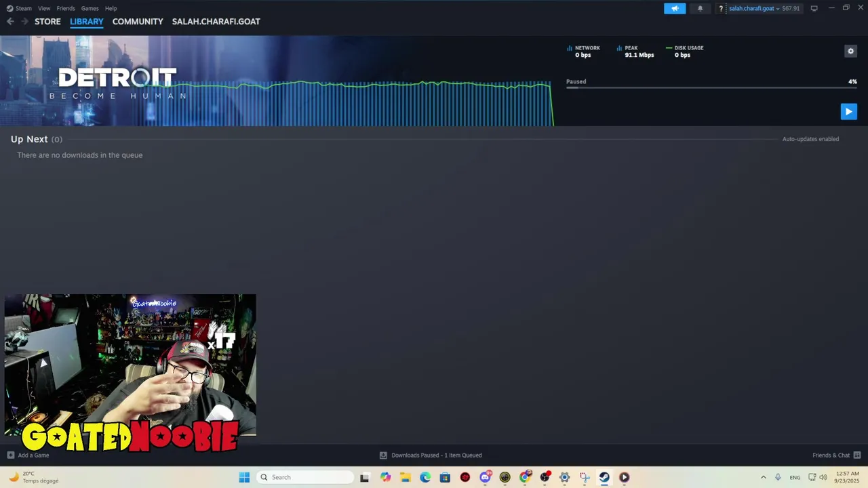The width and height of the screenshot is (868, 488).
Task: Click the Peak 91.1 Mbps stat
Action: coord(635,52)
